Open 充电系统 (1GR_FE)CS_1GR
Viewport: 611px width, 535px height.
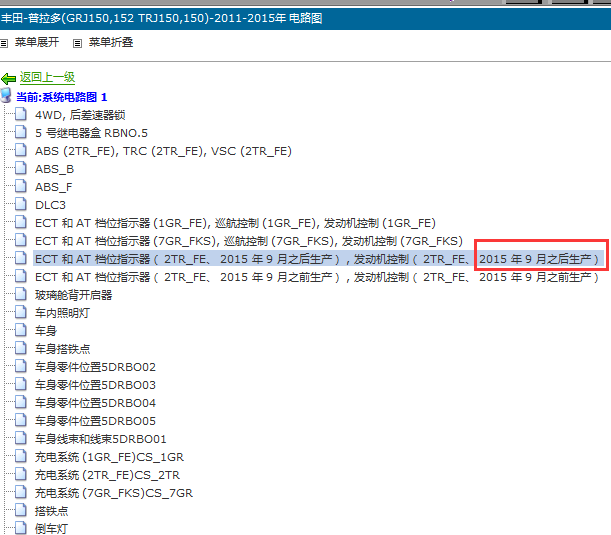pyautogui.click(x=109, y=457)
